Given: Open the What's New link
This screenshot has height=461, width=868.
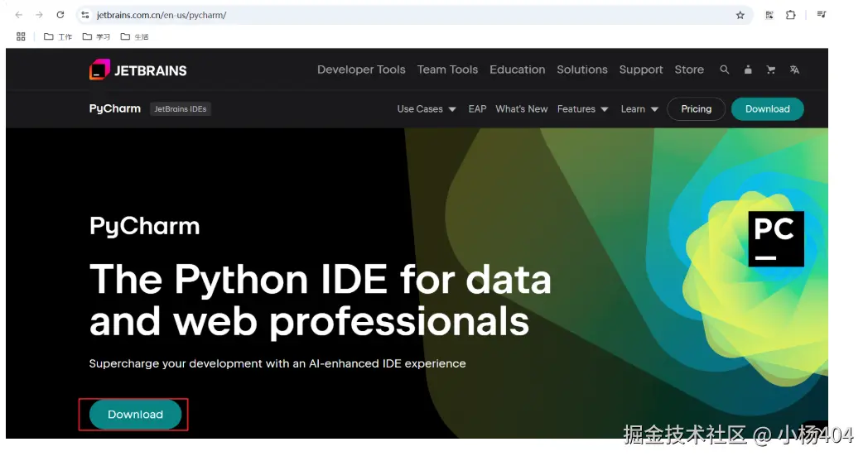Looking at the screenshot, I should click(522, 109).
